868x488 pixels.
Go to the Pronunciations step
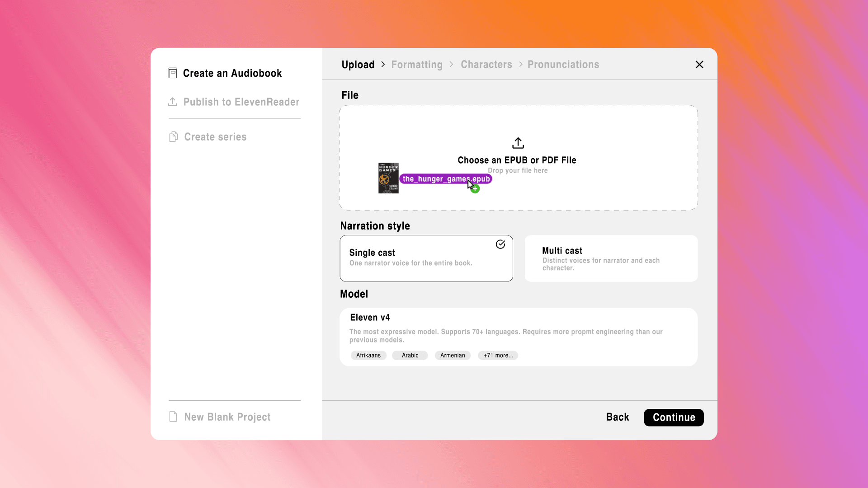pyautogui.click(x=563, y=65)
